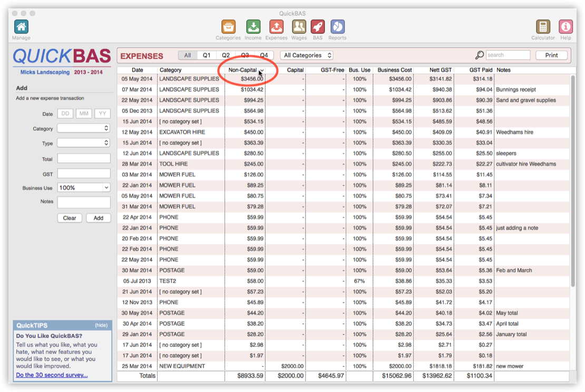Open the Business Use percentage dropdown
This screenshot has height=392, width=585.
point(83,187)
